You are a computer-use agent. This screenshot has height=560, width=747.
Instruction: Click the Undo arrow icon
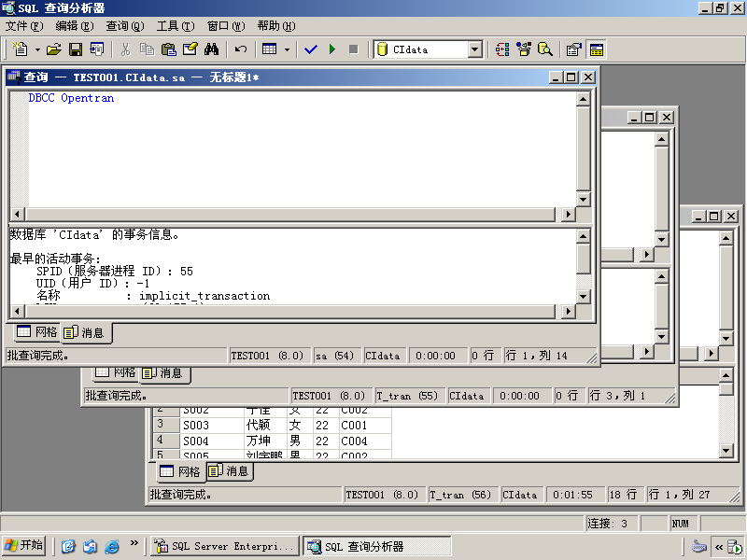click(241, 49)
